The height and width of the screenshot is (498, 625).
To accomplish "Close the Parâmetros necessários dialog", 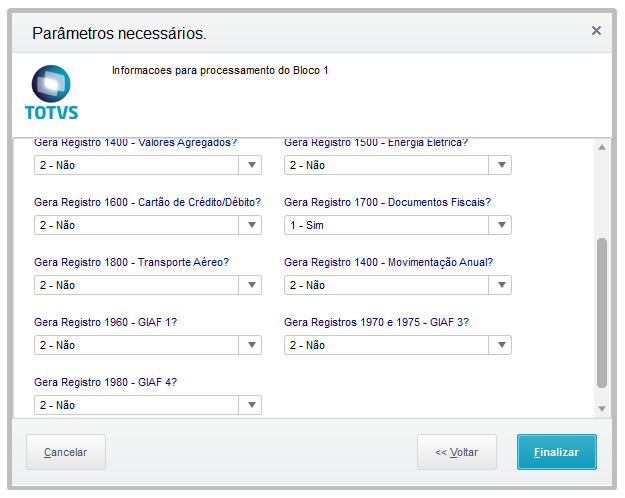I will pyautogui.click(x=596, y=31).
